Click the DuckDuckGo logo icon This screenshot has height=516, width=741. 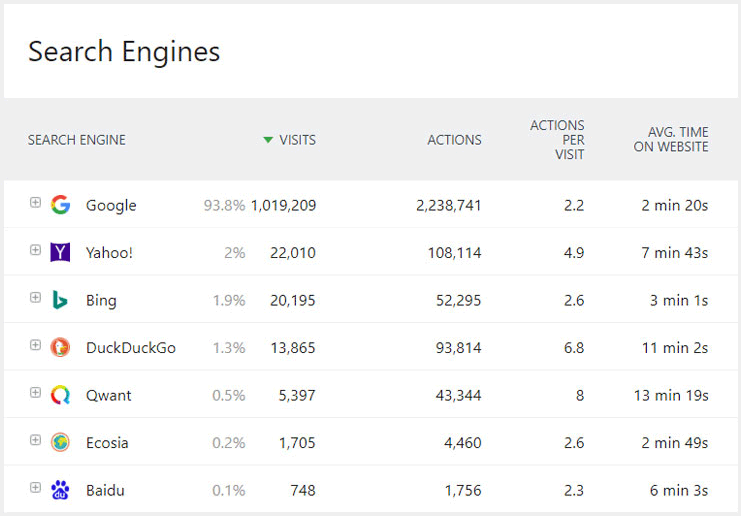point(60,347)
